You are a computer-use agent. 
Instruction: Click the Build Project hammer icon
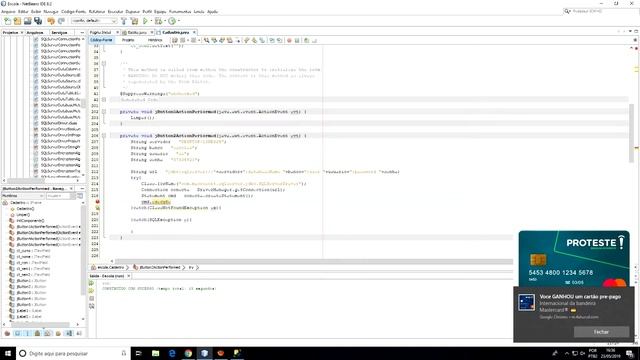point(124,21)
